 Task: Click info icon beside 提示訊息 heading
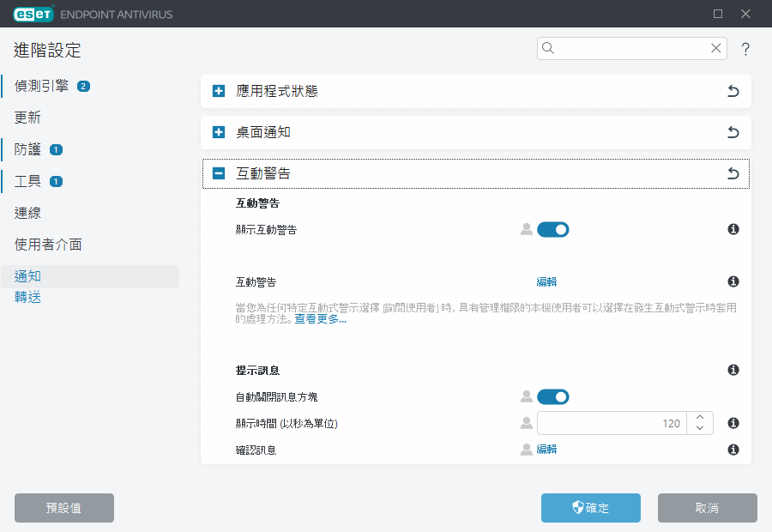(x=733, y=370)
